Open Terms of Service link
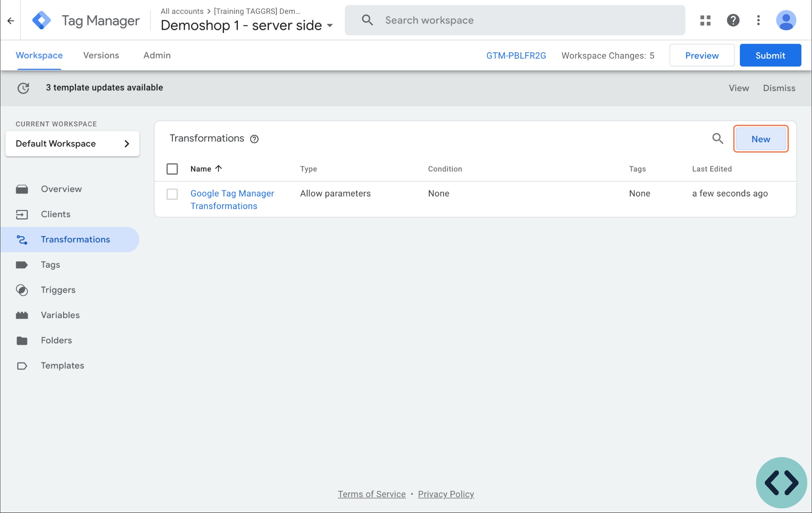 click(x=372, y=494)
